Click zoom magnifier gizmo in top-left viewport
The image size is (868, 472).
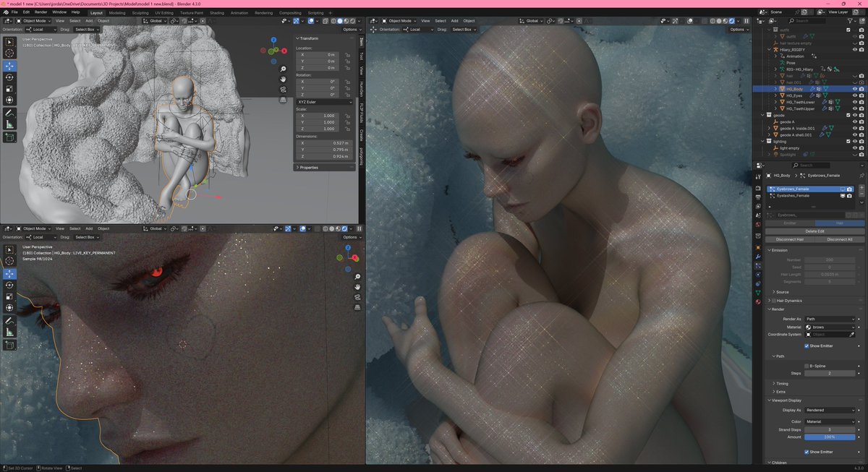[282, 69]
